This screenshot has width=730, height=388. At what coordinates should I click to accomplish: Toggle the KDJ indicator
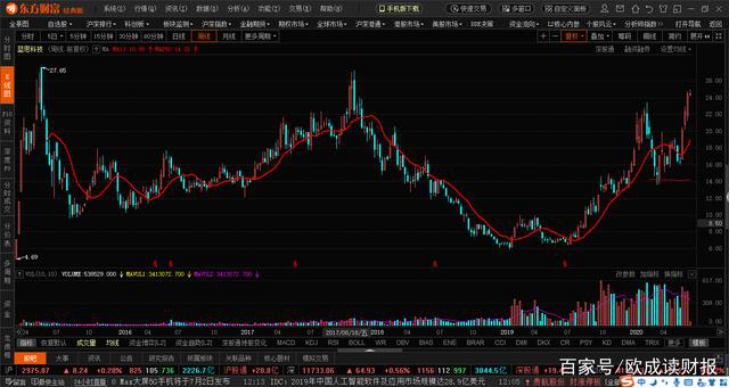(311, 342)
